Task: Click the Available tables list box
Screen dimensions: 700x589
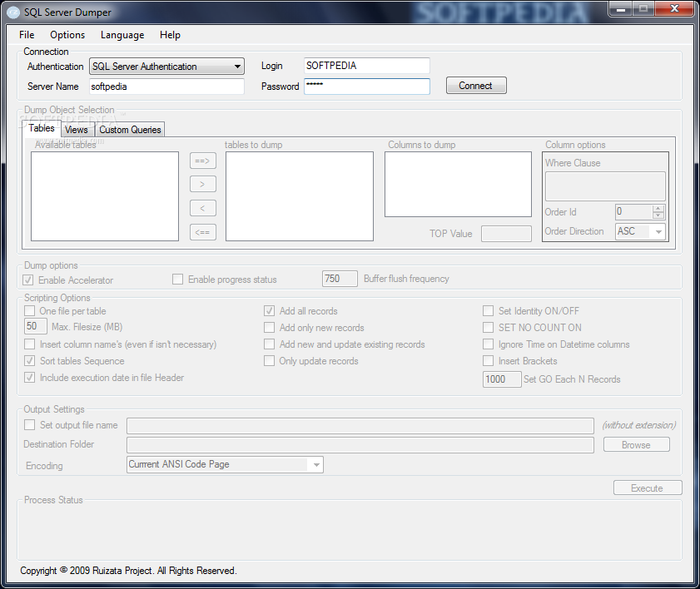Action: pyautogui.click(x=105, y=196)
